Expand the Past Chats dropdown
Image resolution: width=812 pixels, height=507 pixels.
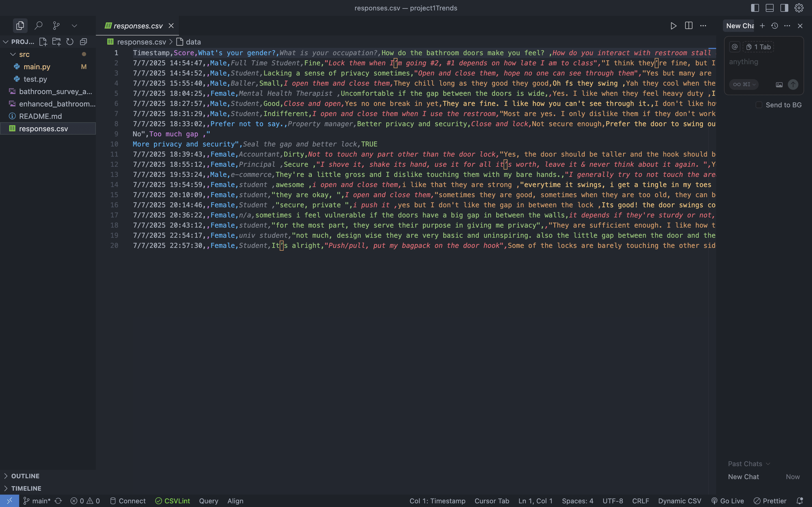click(x=749, y=464)
